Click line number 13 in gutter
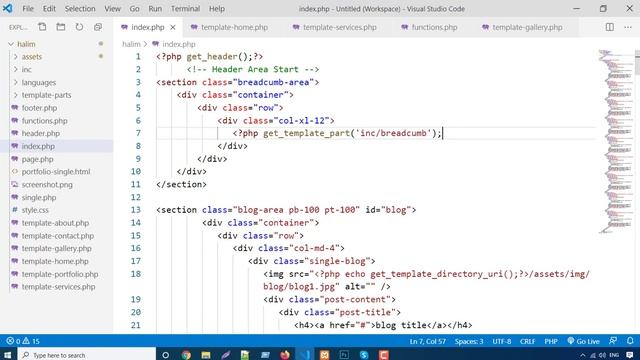Screen dimensions: 640x360 [x=136, y=210]
